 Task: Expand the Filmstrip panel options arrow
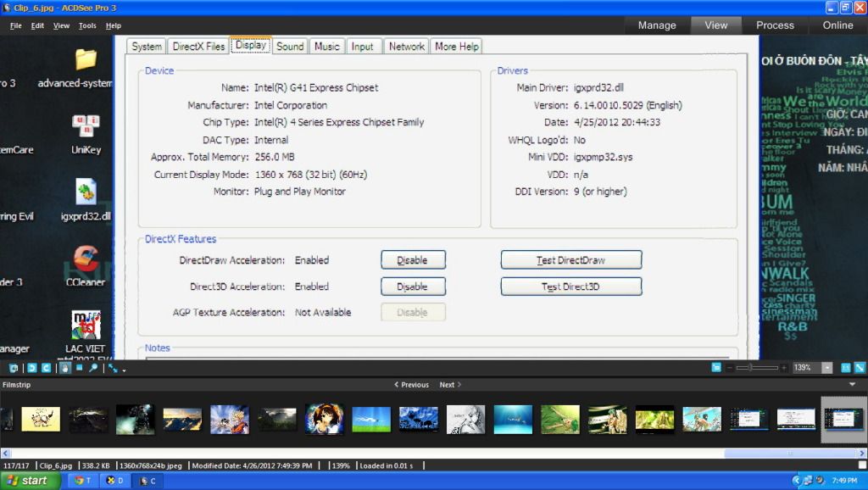click(x=852, y=384)
